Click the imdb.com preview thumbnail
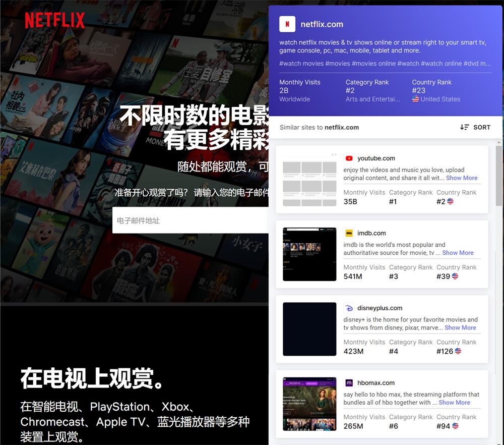Image resolution: width=504 pixels, height=445 pixels. tap(309, 254)
